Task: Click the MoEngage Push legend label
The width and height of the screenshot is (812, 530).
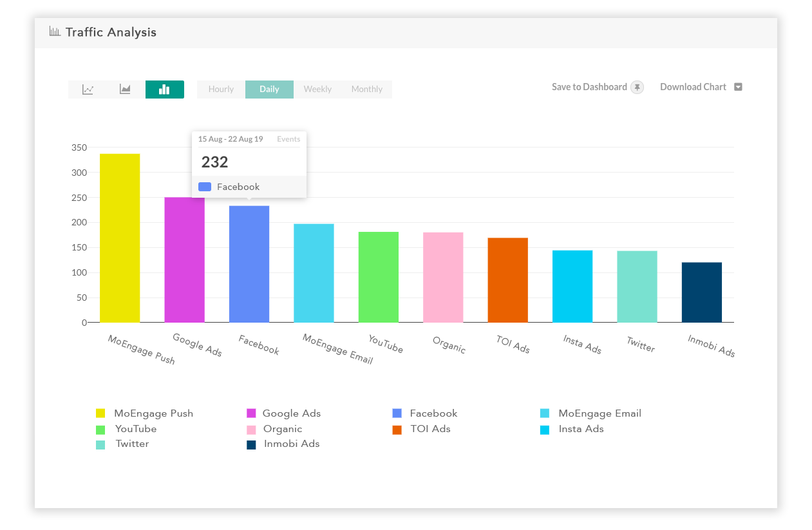Action: 153,413
